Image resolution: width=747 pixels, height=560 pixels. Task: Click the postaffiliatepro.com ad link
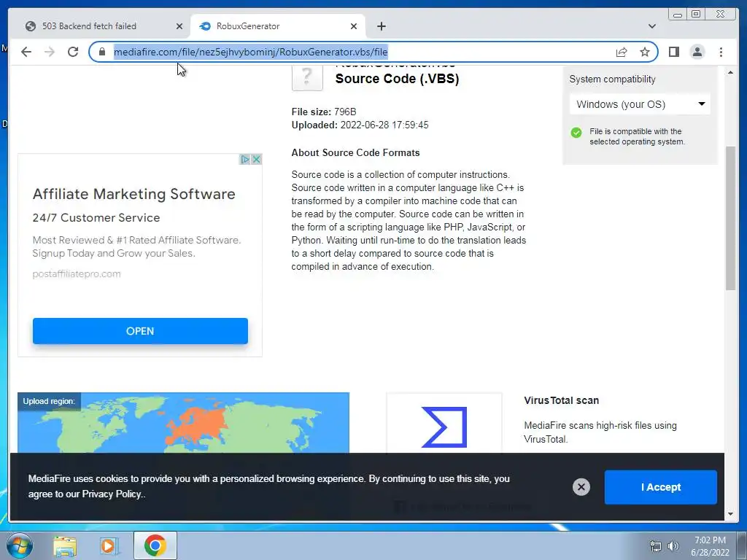tap(76, 274)
